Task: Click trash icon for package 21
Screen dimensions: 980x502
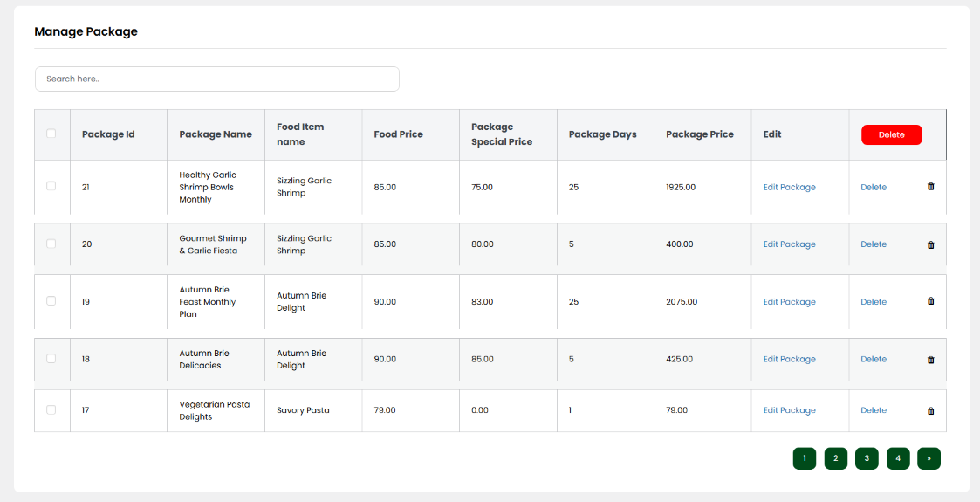Action: click(930, 186)
